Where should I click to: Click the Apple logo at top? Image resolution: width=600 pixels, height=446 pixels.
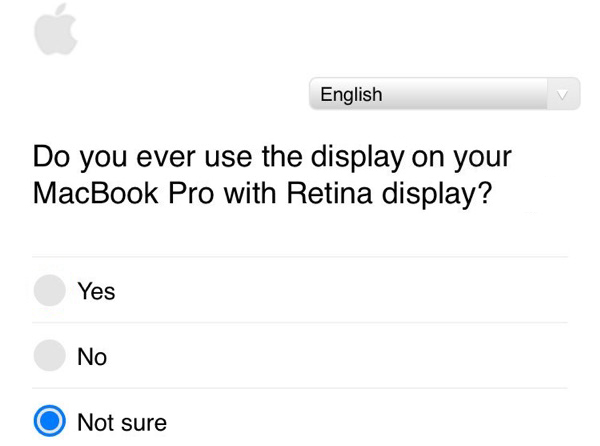click(x=54, y=29)
